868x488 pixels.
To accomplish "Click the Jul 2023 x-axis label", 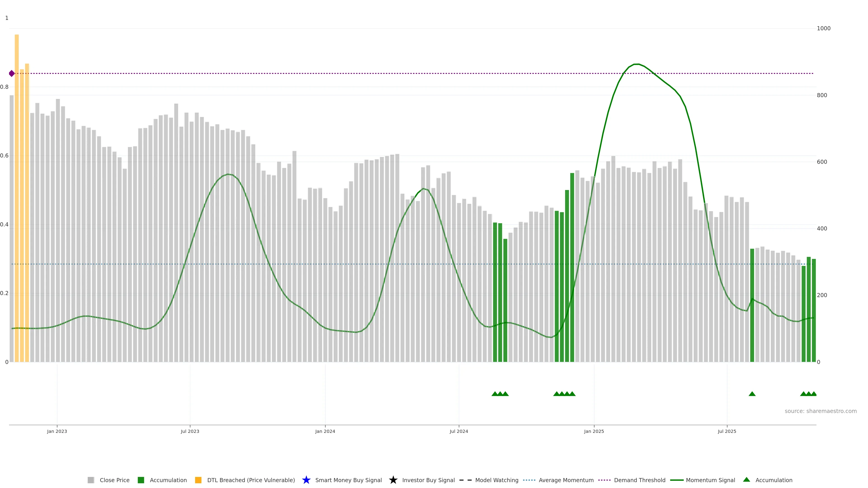I will coord(190,431).
